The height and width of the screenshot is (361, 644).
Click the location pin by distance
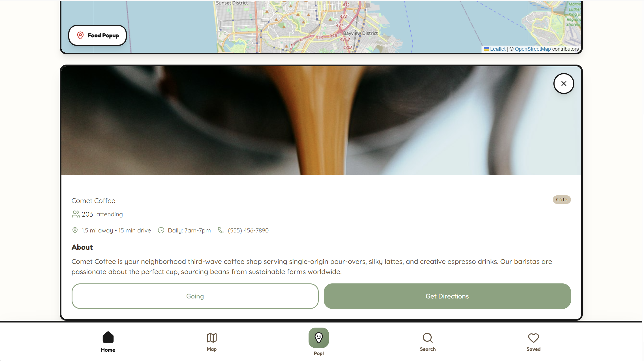[75, 230]
